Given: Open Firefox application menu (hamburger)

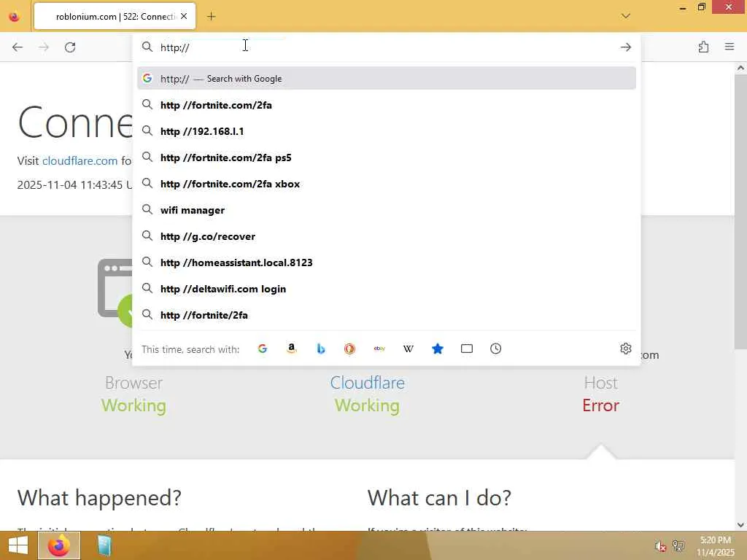Looking at the screenshot, I should (729, 47).
